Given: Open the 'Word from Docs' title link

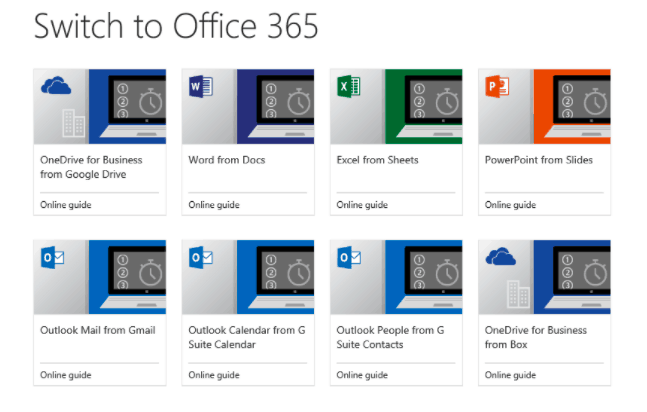Looking at the screenshot, I should click(x=227, y=160).
